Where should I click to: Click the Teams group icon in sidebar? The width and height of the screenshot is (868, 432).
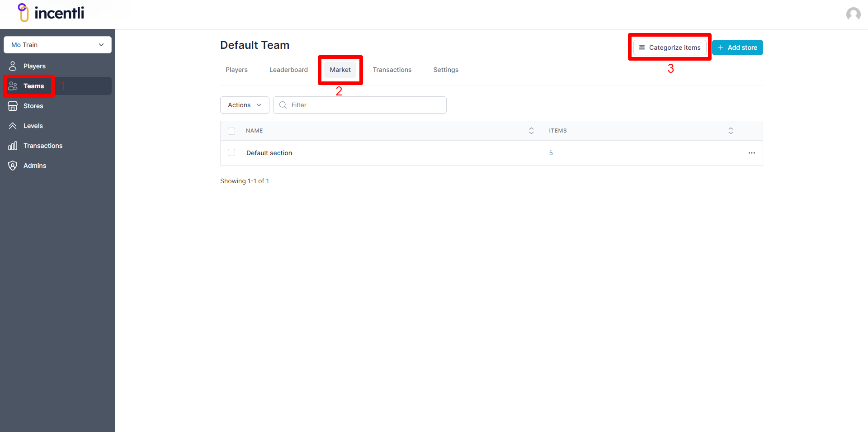tap(13, 86)
